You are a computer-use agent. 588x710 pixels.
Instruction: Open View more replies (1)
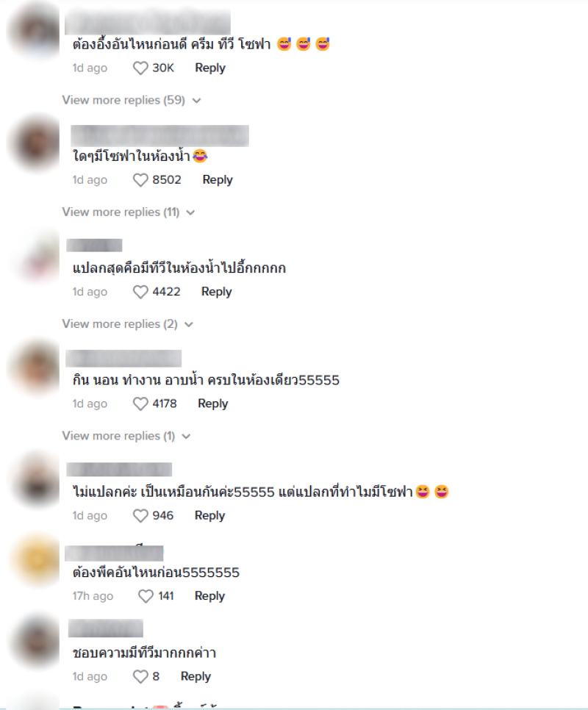coord(126,436)
